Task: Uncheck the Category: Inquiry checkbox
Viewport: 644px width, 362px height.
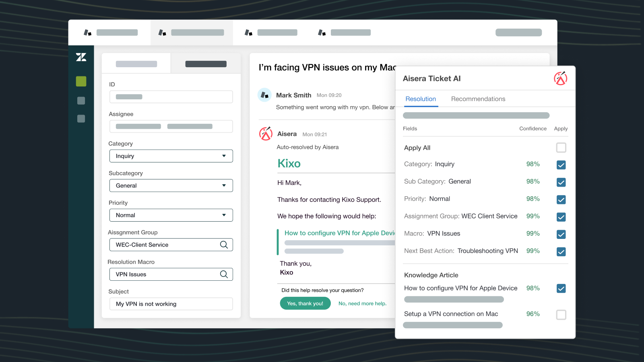Action: (x=561, y=165)
